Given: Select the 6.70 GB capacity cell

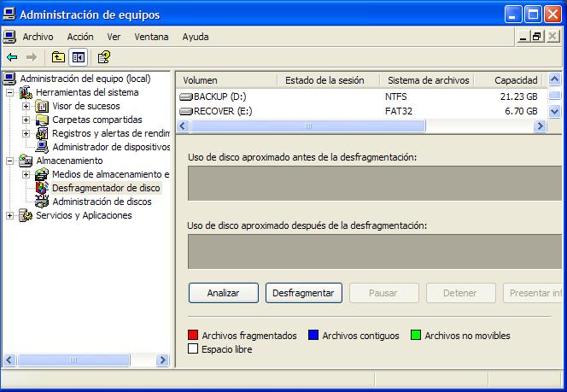Looking at the screenshot, I should click(x=521, y=111).
